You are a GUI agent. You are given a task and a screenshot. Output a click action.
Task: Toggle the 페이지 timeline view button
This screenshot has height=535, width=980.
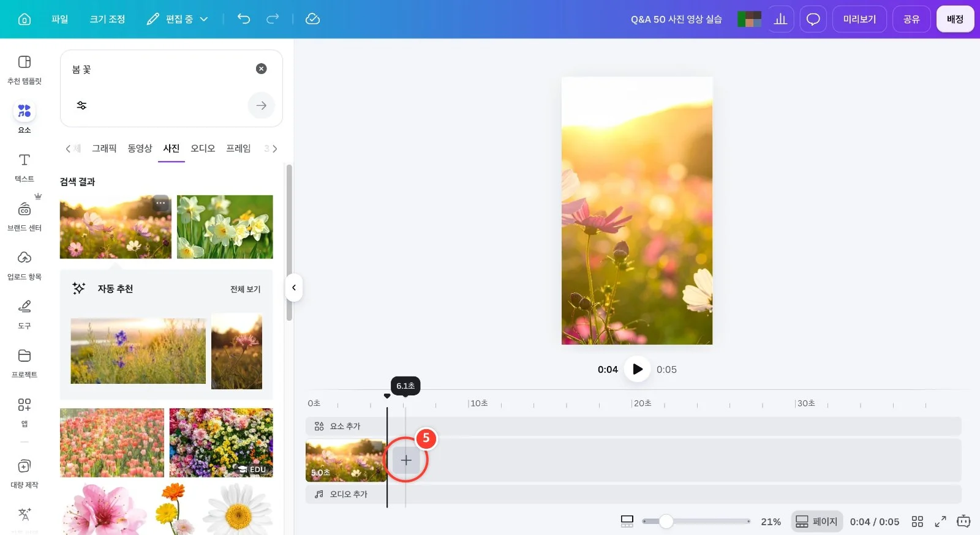816,522
